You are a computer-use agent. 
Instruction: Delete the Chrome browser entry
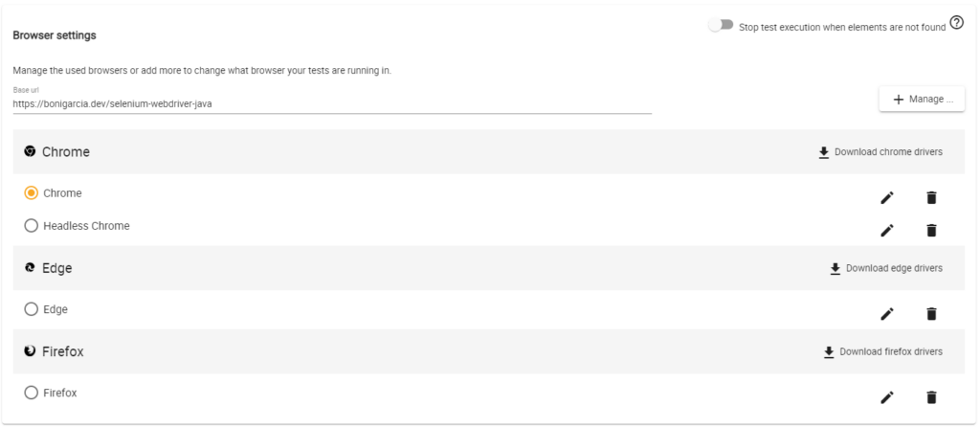931,198
